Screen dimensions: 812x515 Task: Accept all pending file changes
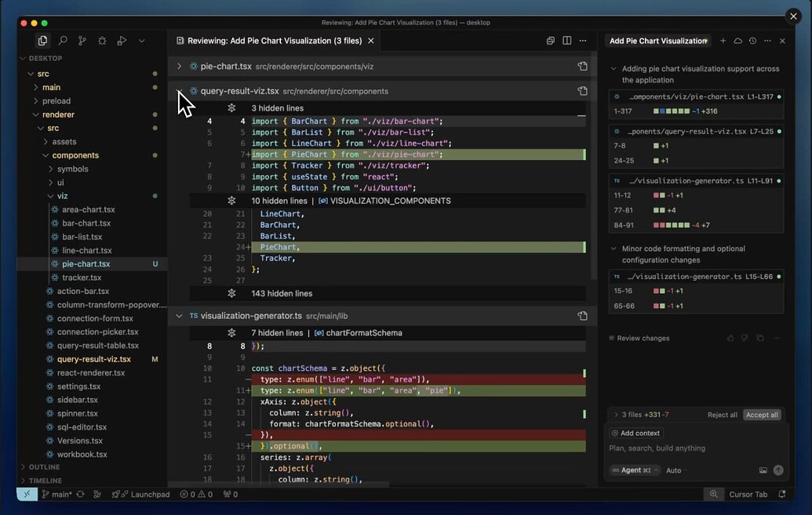(x=761, y=415)
